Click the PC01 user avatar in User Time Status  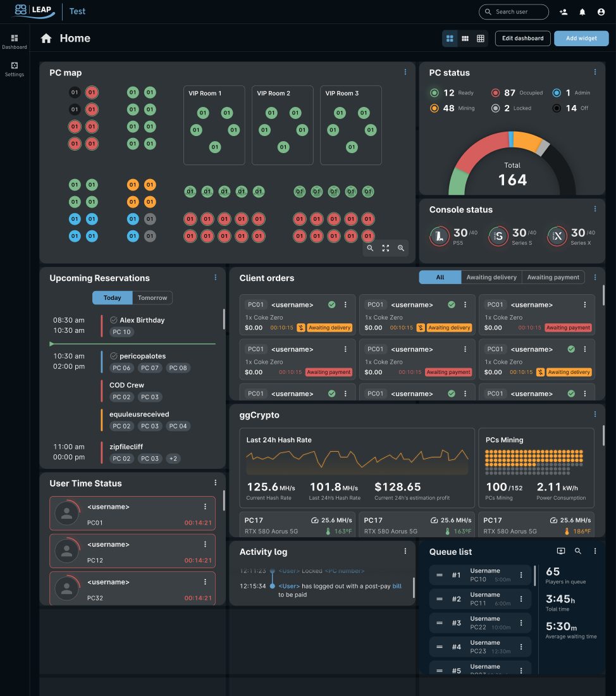click(x=66, y=513)
